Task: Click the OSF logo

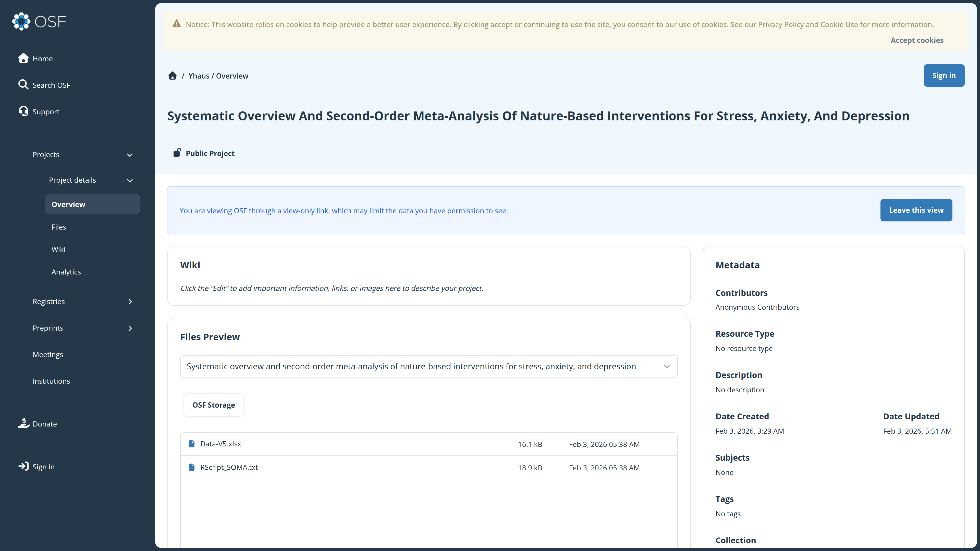Action: tap(39, 22)
